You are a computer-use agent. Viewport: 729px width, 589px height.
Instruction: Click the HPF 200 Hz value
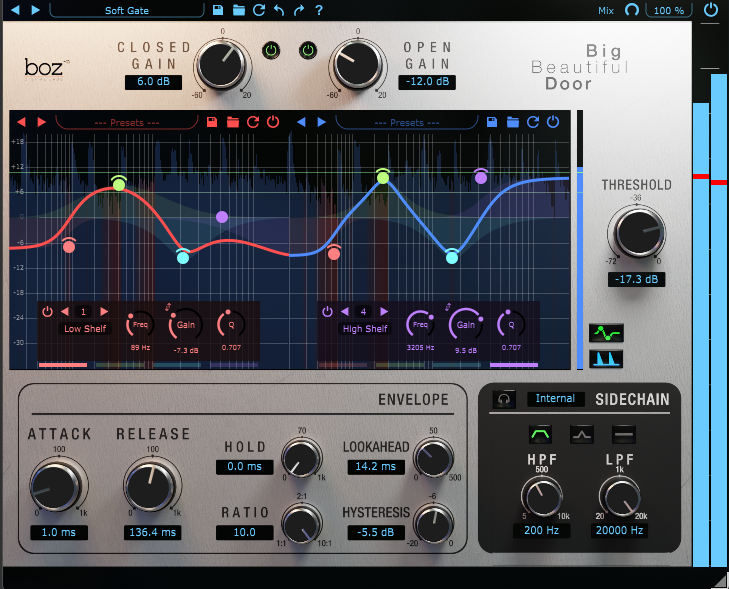coord(541,530)
